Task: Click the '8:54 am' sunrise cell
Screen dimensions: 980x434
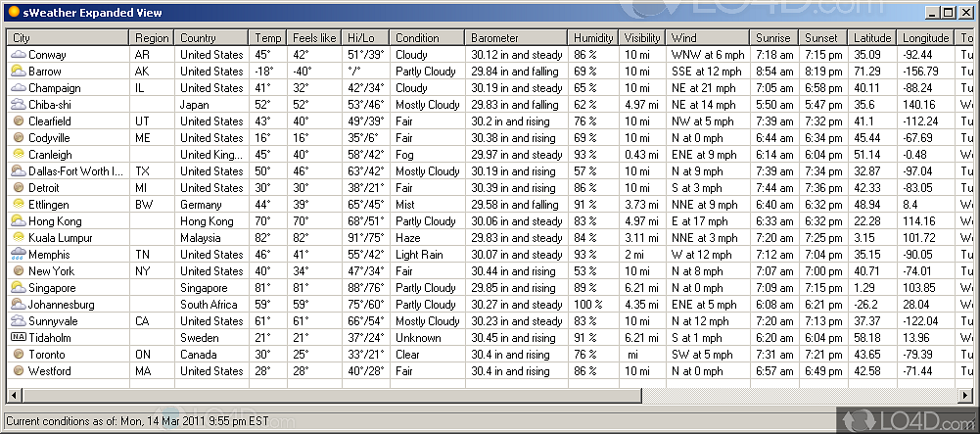Action: [773, 72]
